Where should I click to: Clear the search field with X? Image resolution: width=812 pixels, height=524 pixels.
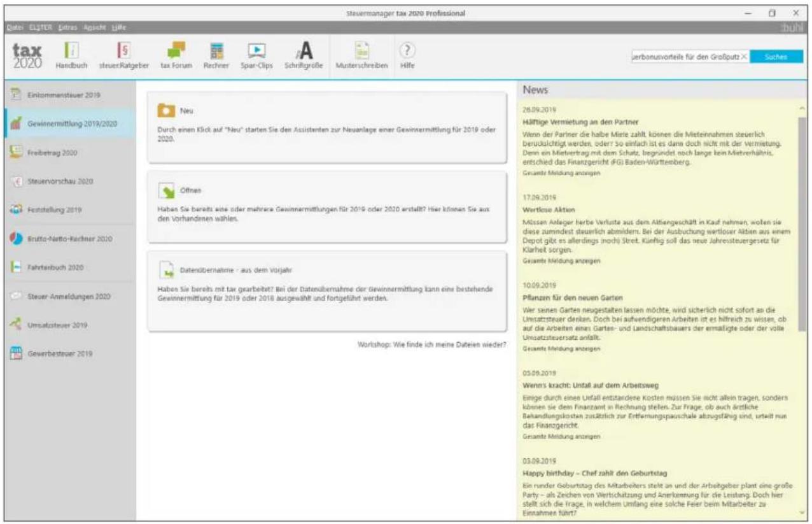coord(744,57)
